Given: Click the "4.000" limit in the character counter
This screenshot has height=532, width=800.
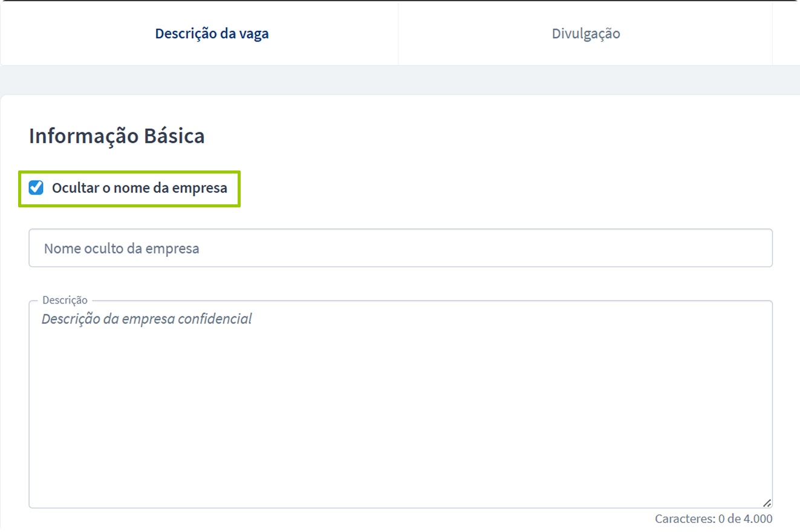Looking at the screenshot, I should coord(758,519).
